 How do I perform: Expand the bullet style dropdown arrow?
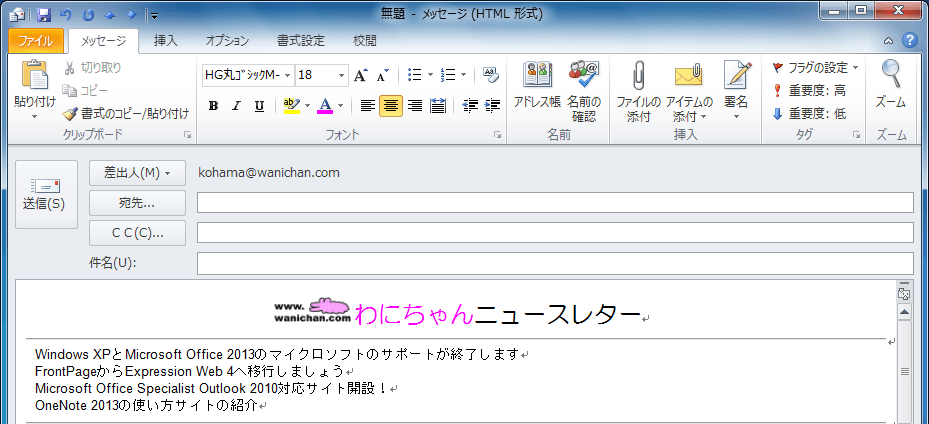pos(430,75)
